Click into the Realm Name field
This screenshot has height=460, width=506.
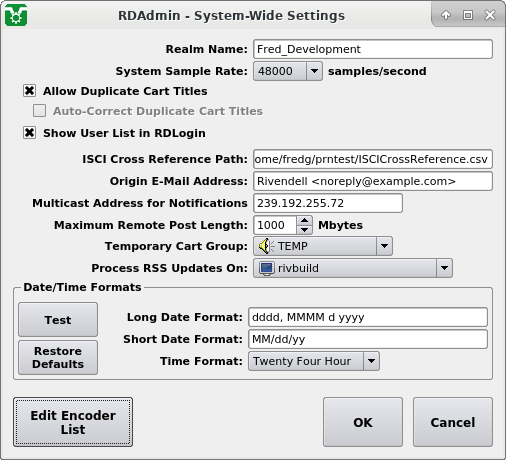tap(373, 49)
